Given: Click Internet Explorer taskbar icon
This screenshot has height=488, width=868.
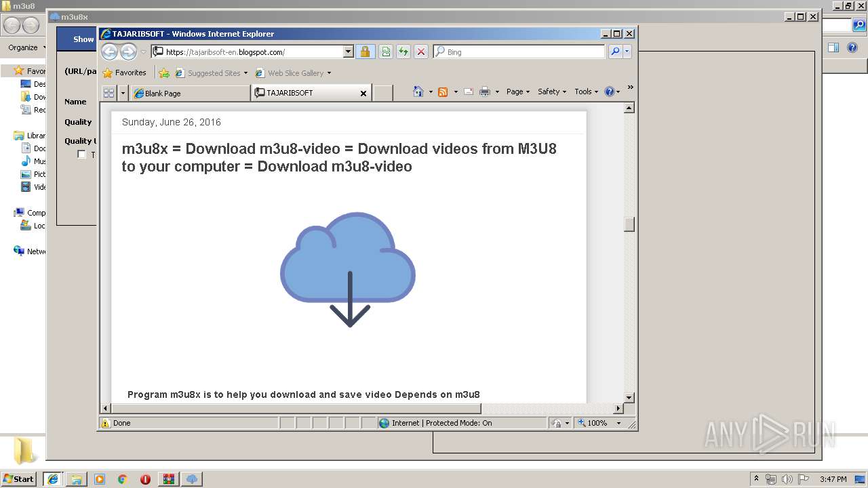Looking at the screenshot, I should pyautogui.click(x=53, y=479).
